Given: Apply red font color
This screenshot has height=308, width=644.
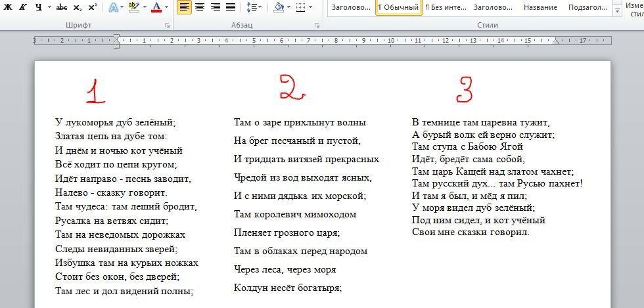Looking at the screenshot, I should [x=156, y=8].
